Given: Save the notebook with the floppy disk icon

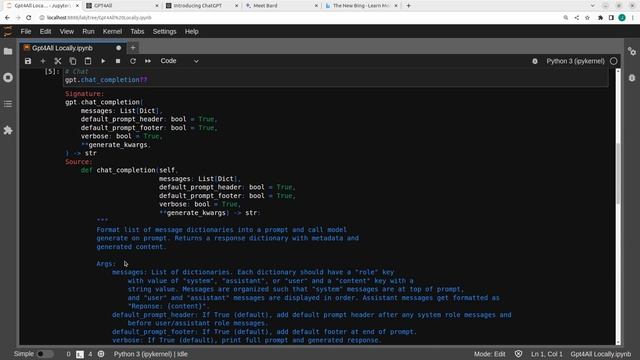Looking at the screenshot, I should click(x=28, y=61).
